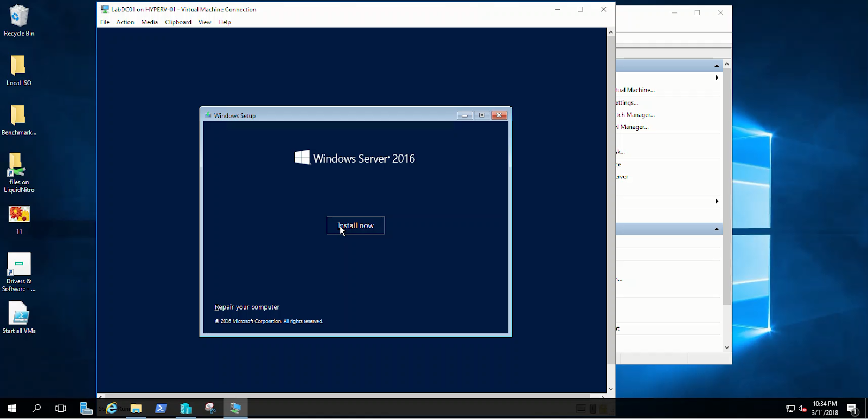Switch to Hyper-V Manager taskbar icon
Viewport: 868px width, 419px height.
point(186,408)
